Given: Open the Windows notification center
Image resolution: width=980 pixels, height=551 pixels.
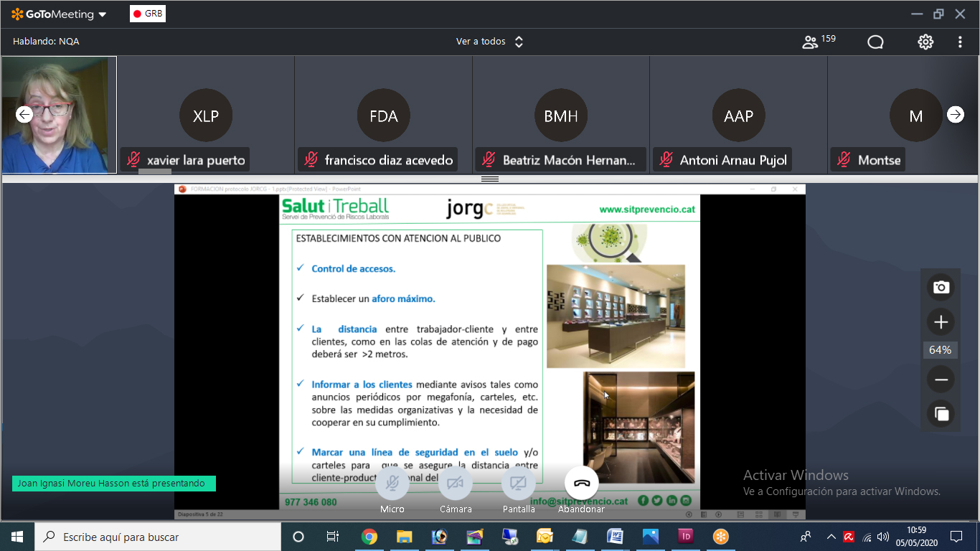Looking at the screenshot, I should point(956,537).
